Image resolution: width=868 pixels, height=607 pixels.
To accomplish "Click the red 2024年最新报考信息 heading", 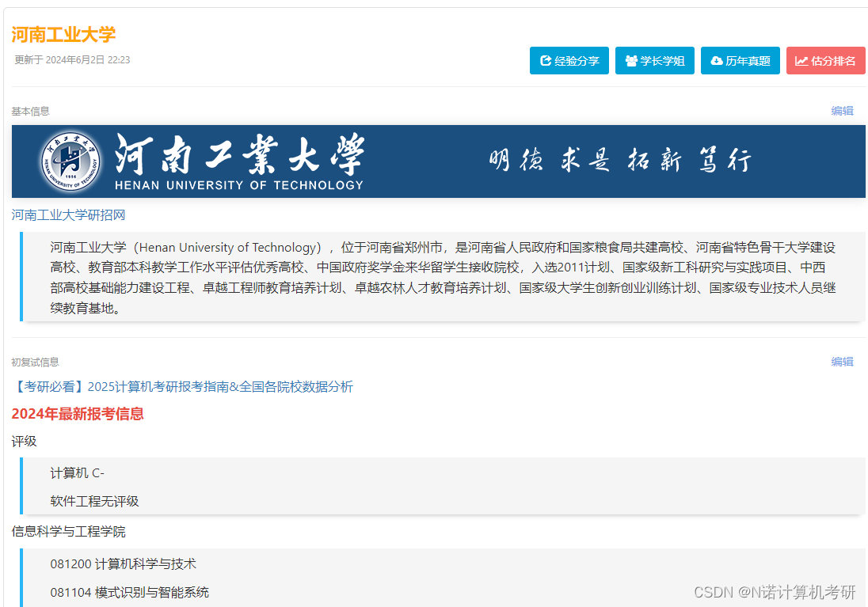I will tap(78, 414).
